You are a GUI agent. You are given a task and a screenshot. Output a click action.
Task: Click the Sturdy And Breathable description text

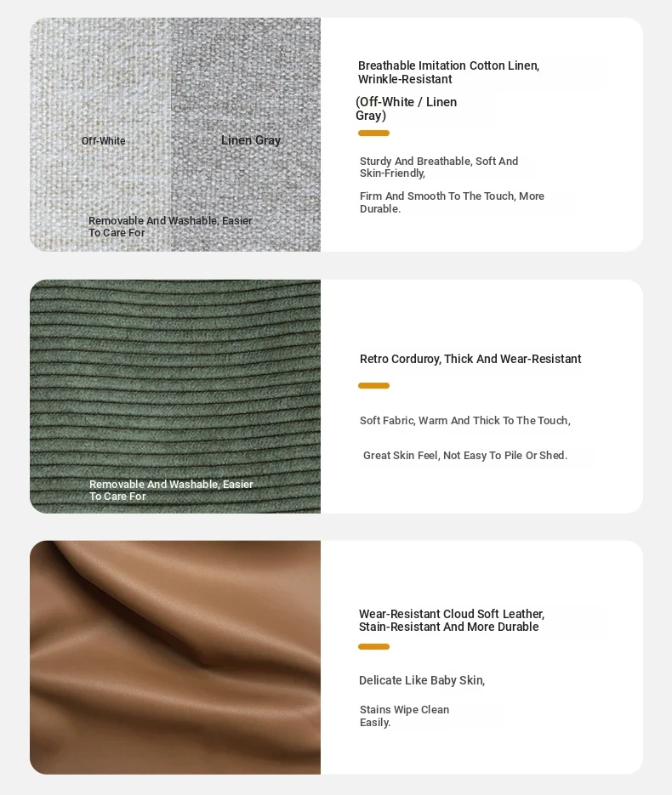(439, 168)
